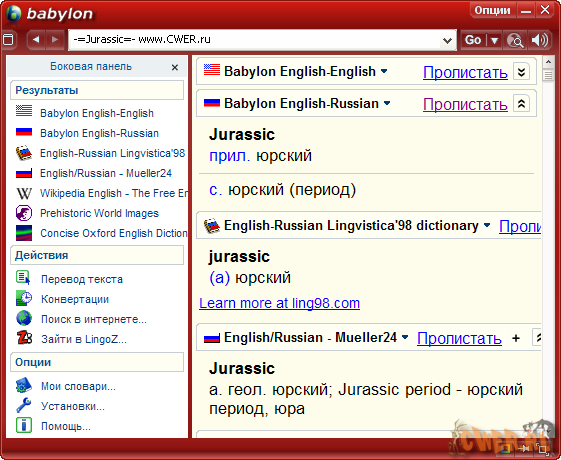The image size is (561, 460).
Task: Select the Результаты section header
Action: pos(97,90)
